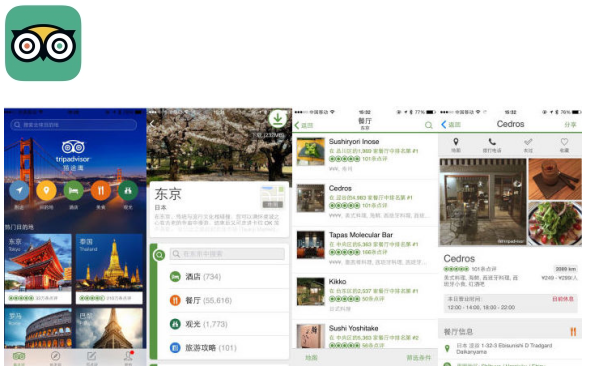
Task: Open Cedros entry in restaurant list
Action: click(365, 203)
